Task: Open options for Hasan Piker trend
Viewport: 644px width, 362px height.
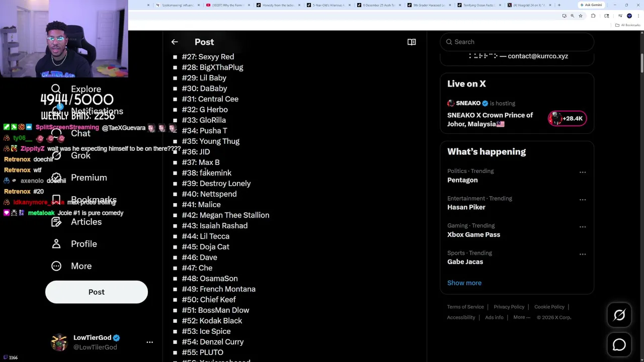Action: 583,200
